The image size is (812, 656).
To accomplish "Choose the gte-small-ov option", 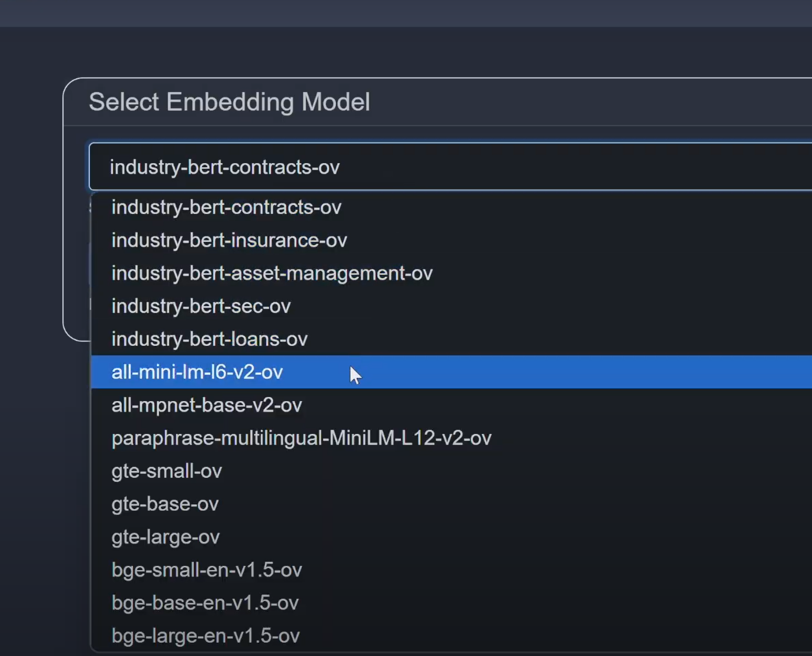I will [166, 471].
